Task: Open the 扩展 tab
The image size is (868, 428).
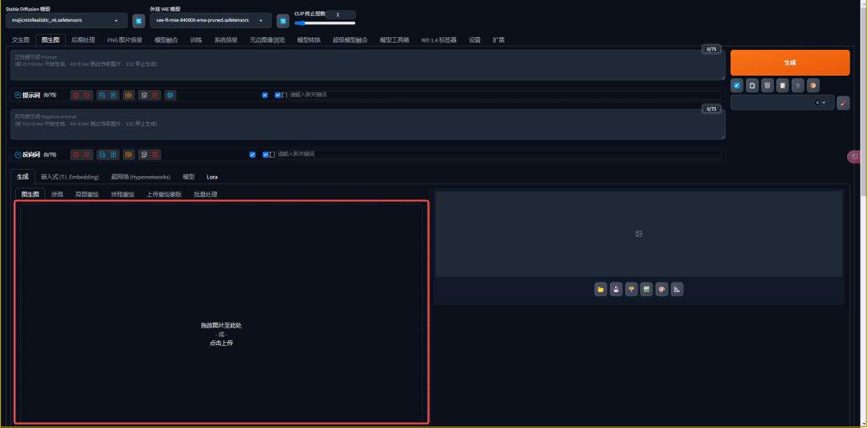Action: coord(499,40)
